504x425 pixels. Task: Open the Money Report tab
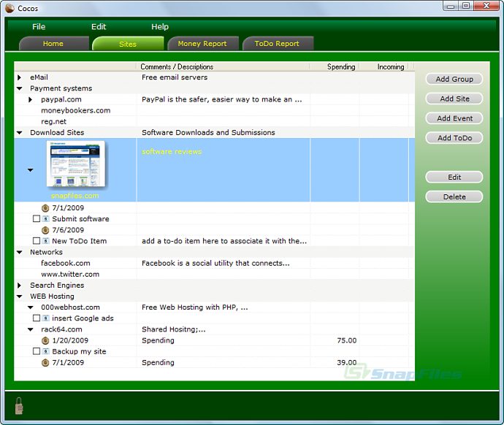coord(202,44)
